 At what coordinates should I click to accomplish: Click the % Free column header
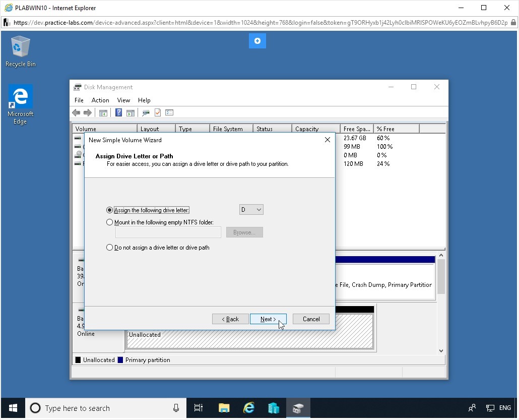click(x=397, y=129)
